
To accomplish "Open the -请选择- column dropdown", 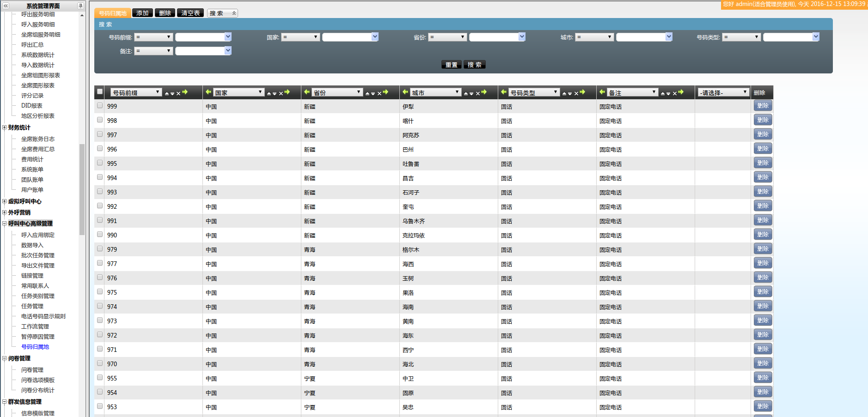I will click(x=723, y=92).
